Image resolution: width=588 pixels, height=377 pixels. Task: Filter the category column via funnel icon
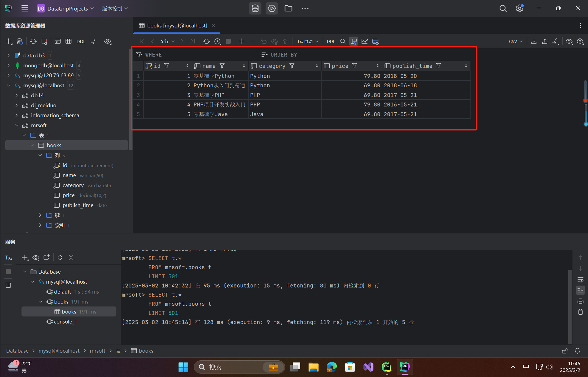tap(292, 66)
